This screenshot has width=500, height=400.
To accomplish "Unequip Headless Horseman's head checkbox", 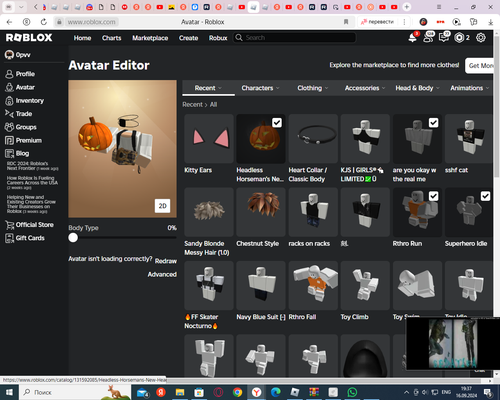I will [277, 123].
